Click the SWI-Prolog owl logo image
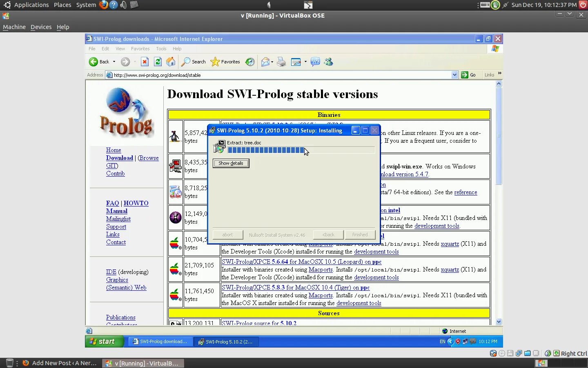The height and width of the screenshot is (368, 588). pyautogui.click(x=127, y=112)
